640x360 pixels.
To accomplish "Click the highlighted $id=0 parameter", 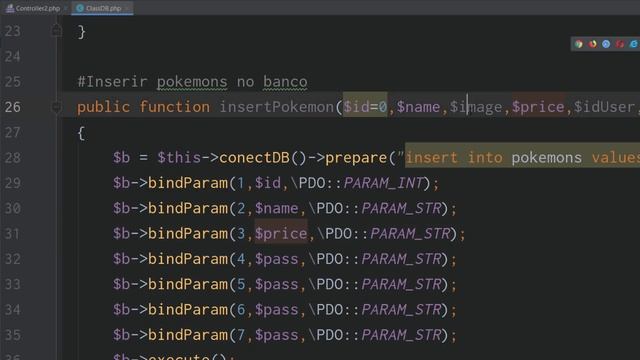I will tap(365, 107).
